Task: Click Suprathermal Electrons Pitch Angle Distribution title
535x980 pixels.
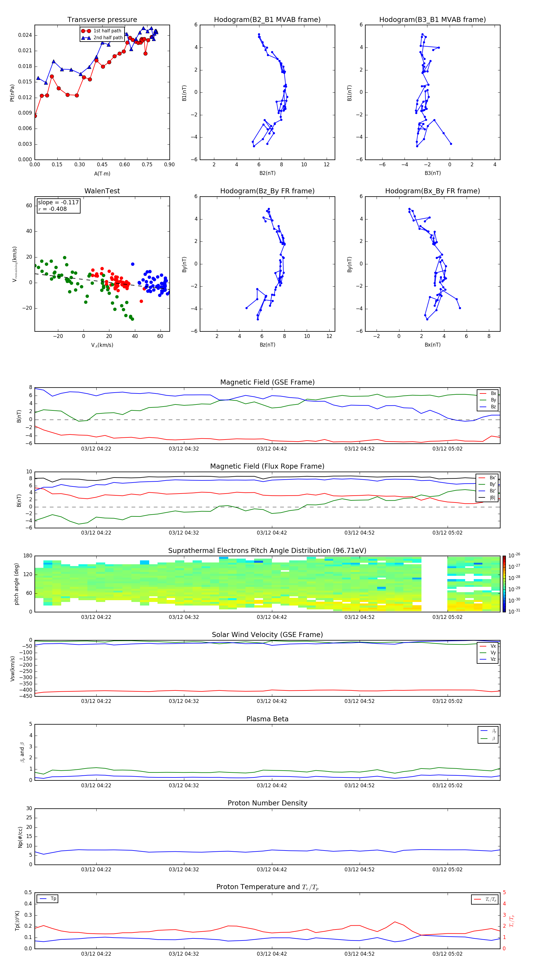Action: coord(267,551)
